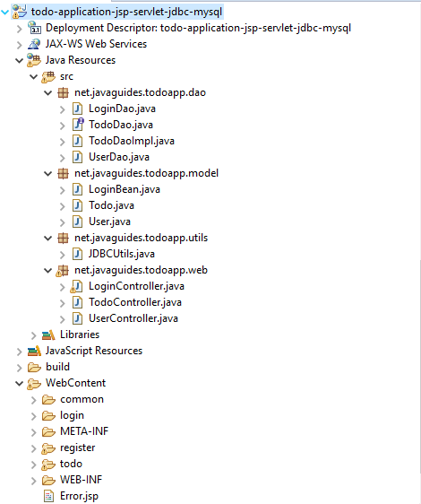Viewport: 421px width, 504px height.
Task: Click the JDBCUtils.java file icon
Action: pos(77,254)
